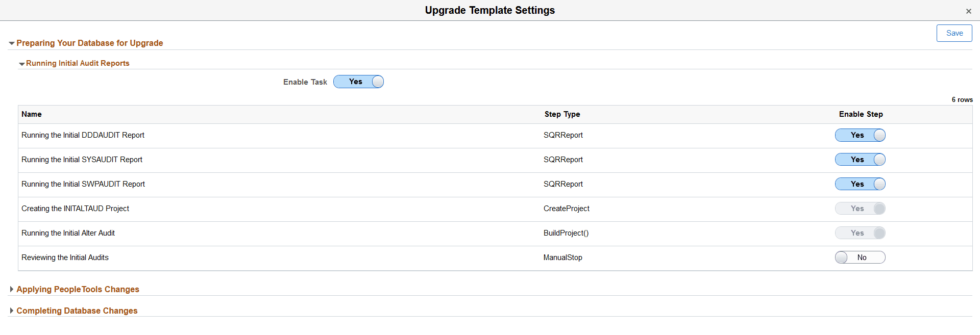The width and height of the screenshot is (980, 335).
Task: Click the 6 rows count label
Action: (962, 100)
